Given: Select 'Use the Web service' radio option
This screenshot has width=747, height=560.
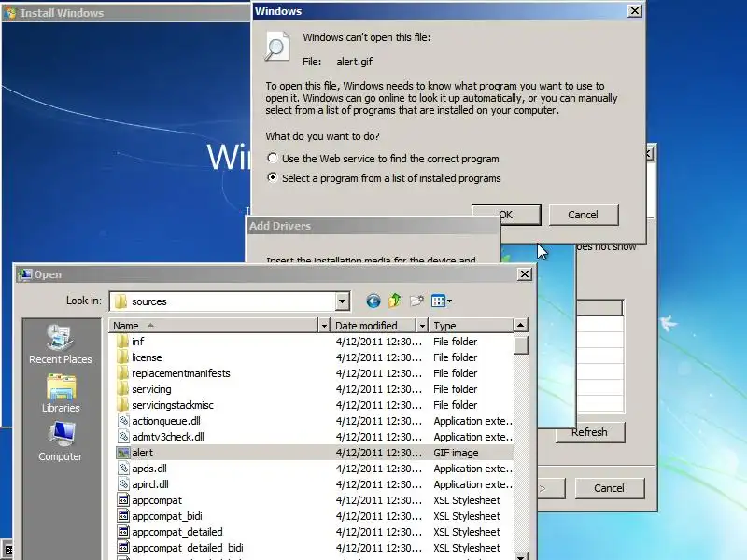Looking at the screenshot, I should tap(272, 158).
